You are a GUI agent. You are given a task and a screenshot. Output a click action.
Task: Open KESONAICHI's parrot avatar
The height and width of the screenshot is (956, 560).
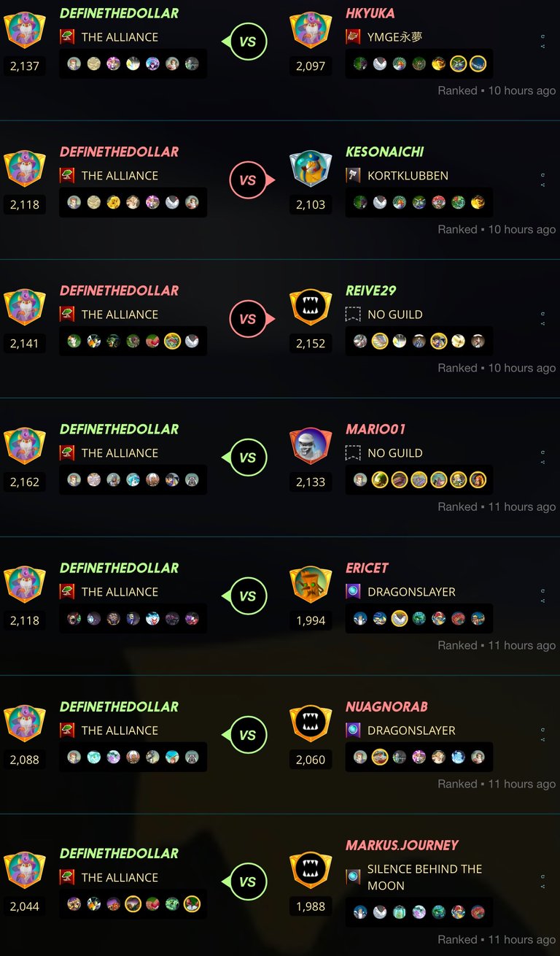[311, 169]
